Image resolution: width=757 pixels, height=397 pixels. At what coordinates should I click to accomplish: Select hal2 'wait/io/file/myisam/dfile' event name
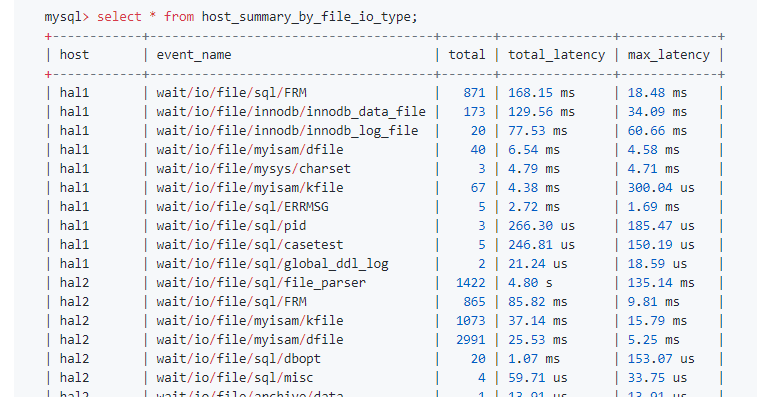[250, 340]
